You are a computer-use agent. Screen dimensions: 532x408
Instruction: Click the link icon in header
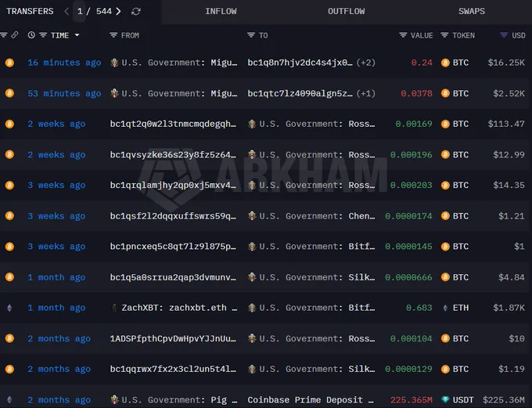(15, 35)
